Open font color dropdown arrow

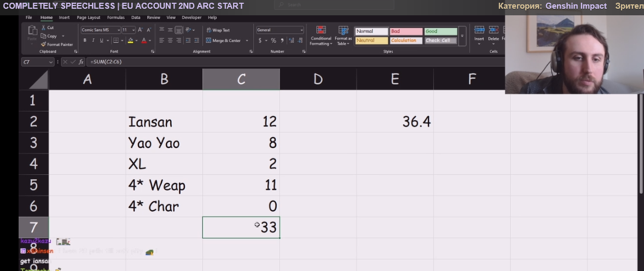[150, 40]
